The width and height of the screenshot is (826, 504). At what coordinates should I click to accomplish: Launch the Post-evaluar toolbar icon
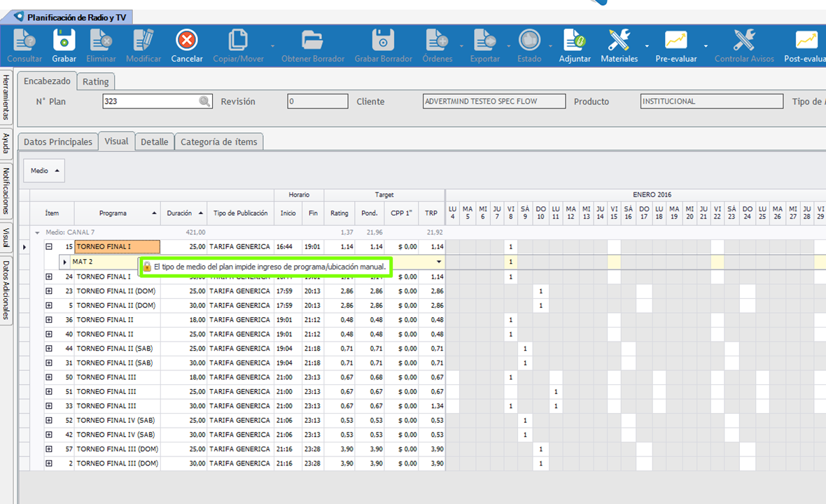(x=806, y=41)
